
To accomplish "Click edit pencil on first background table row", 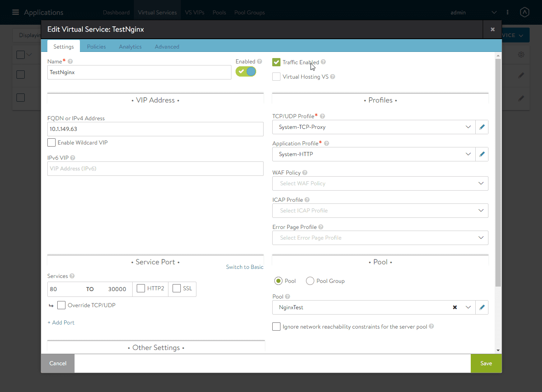I will click(521, 75).
